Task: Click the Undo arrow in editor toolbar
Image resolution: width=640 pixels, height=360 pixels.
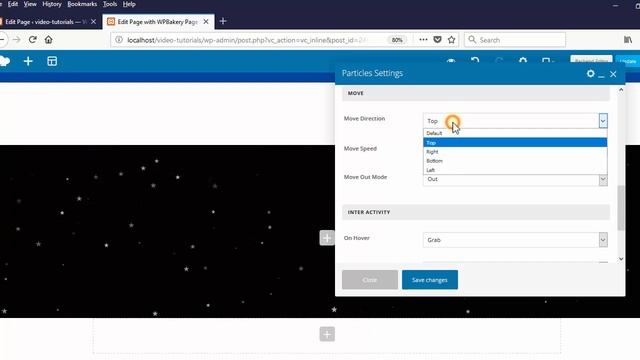Action: click(475, 61)
